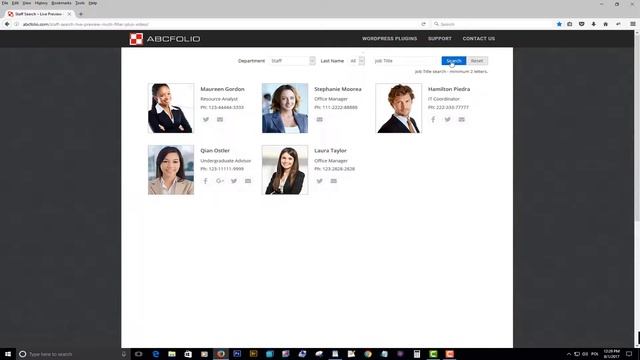Click Stephanie Moorea's photo thumbnail
The height and width of the screenshot is (360, 640).
pos(285,108)
